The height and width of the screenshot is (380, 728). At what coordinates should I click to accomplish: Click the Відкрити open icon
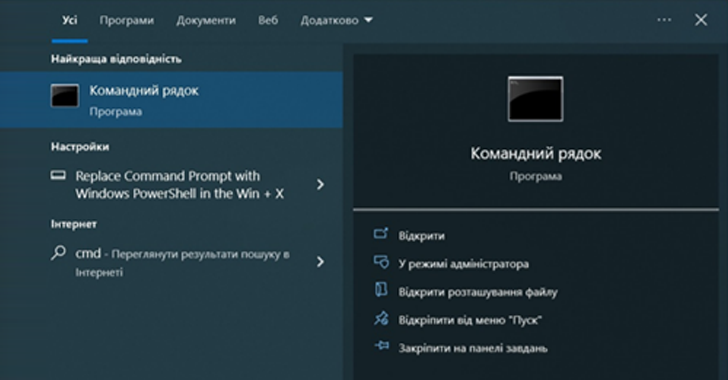[381, 234]
